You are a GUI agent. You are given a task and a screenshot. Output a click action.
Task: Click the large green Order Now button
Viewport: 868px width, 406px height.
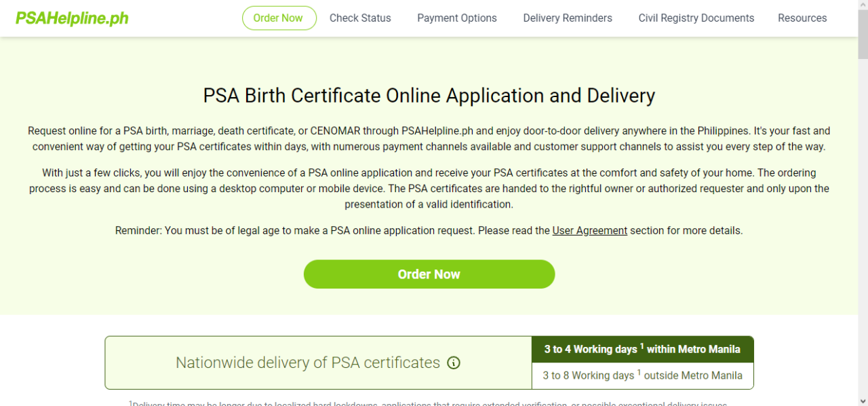(x=429, y=274)
